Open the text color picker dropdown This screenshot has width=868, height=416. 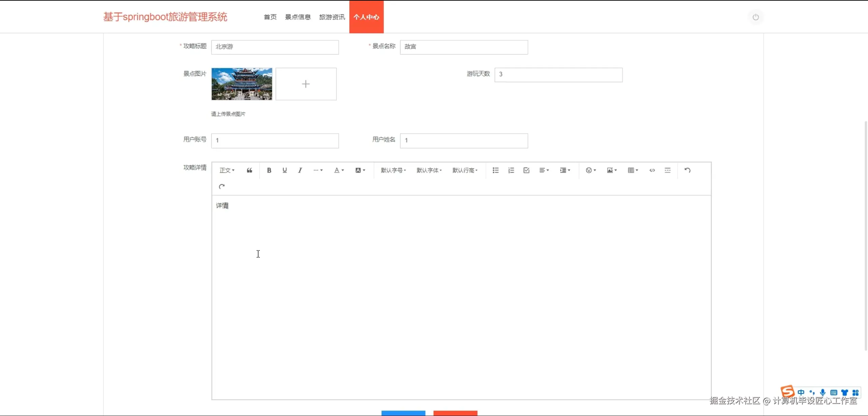[x=339, y=170]
